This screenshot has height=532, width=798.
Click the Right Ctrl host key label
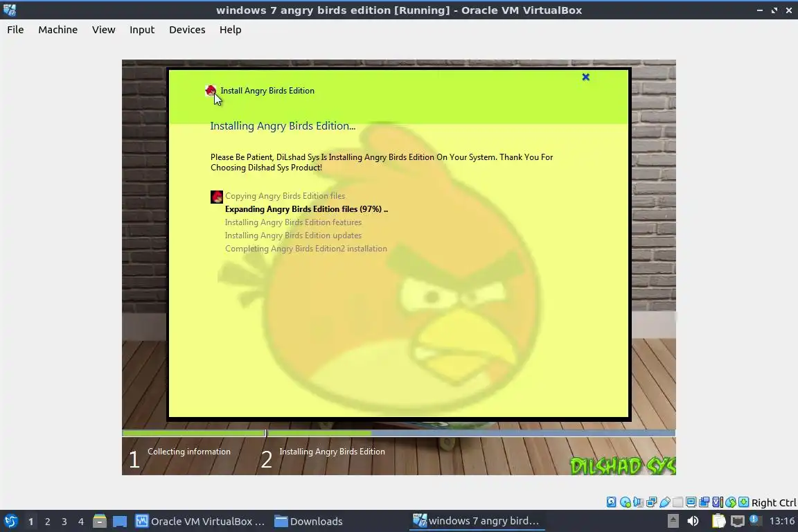point(774,503)
